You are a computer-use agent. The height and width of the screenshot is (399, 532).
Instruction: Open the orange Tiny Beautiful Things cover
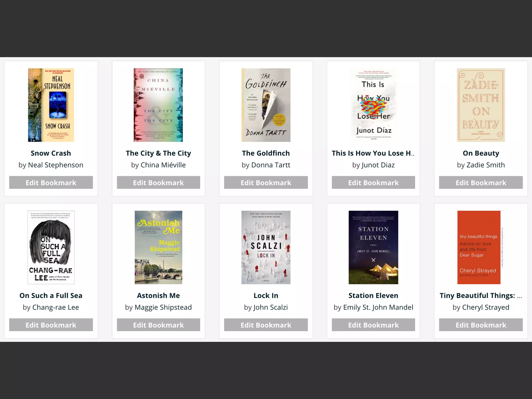(x=479, y=247)
